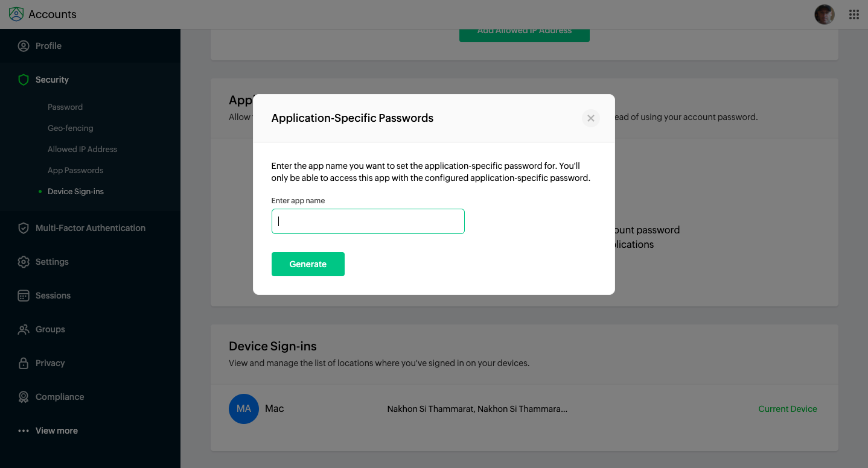Focus the Enter app name field

tap(368, 221)
